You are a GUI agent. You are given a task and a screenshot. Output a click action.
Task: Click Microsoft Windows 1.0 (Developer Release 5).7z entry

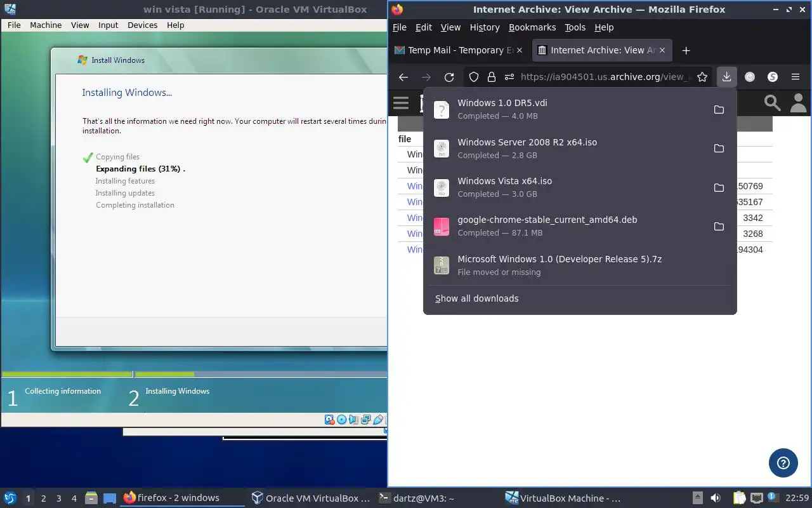579,265
